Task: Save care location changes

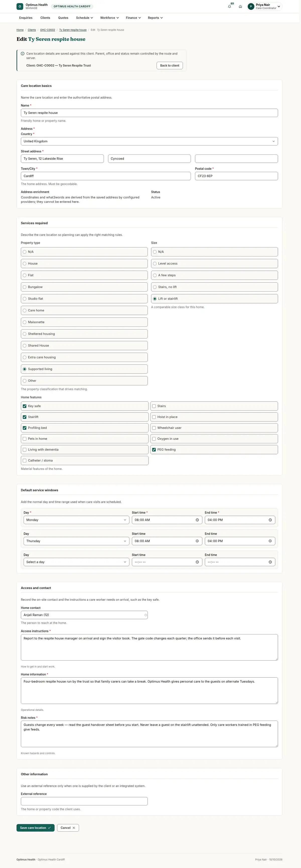Action: point(35,828)
